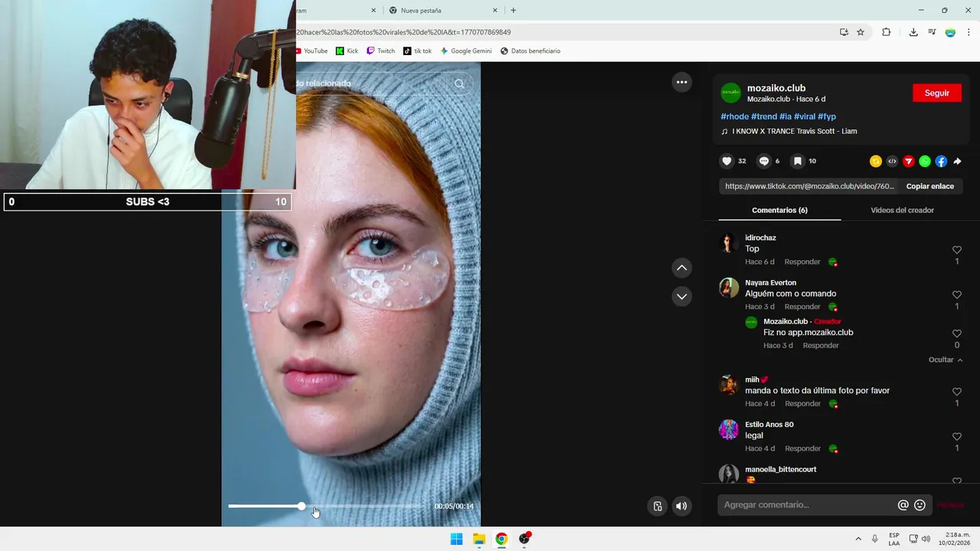Like idirochaz's comment
Image resolution: width=980 pixels, height=551 pixels.
click(x=957, y=250)
